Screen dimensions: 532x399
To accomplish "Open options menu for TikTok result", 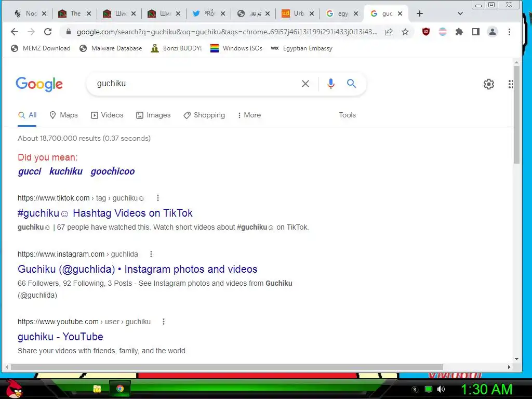I will [158, 198].
